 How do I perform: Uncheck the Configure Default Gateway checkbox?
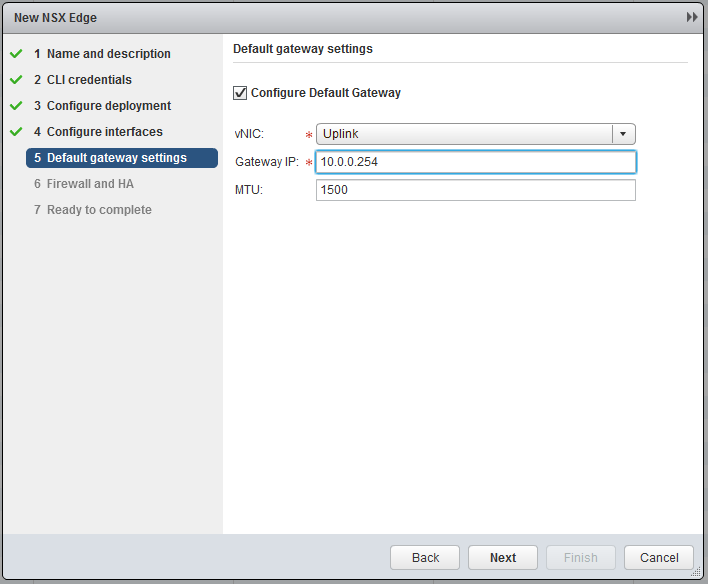coord(240,93)
